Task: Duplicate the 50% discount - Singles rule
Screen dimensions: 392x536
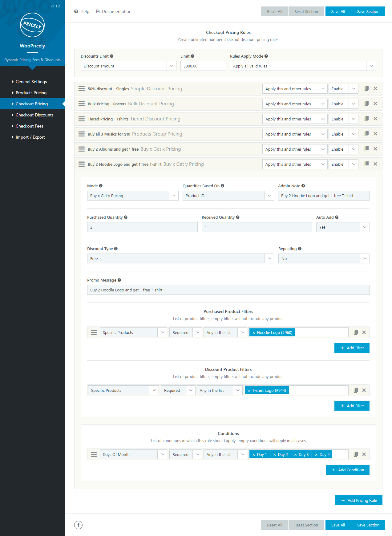Action: click(366, 89)
